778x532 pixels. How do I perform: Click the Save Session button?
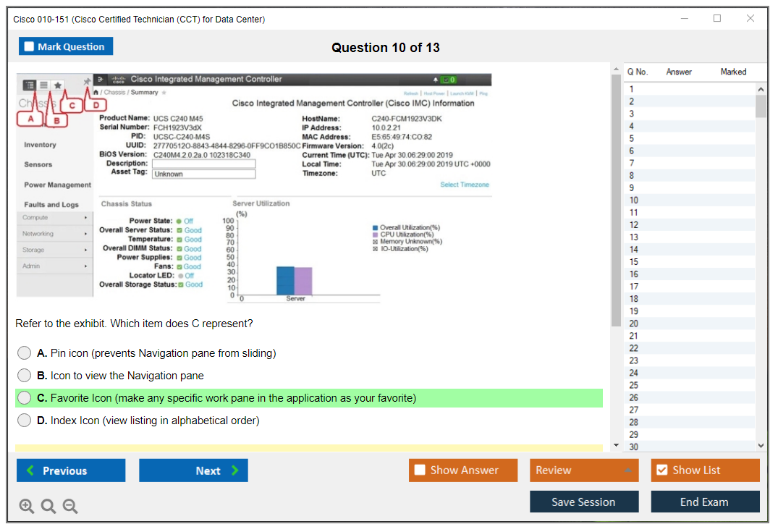[x=583, y=502]
